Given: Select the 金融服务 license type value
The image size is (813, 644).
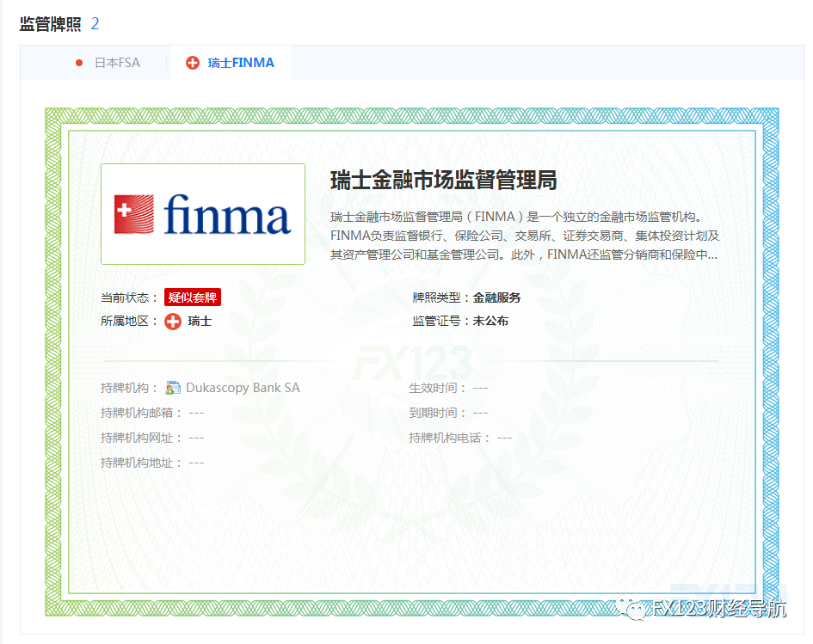Looking at the screenshot, I should point(496,297).
